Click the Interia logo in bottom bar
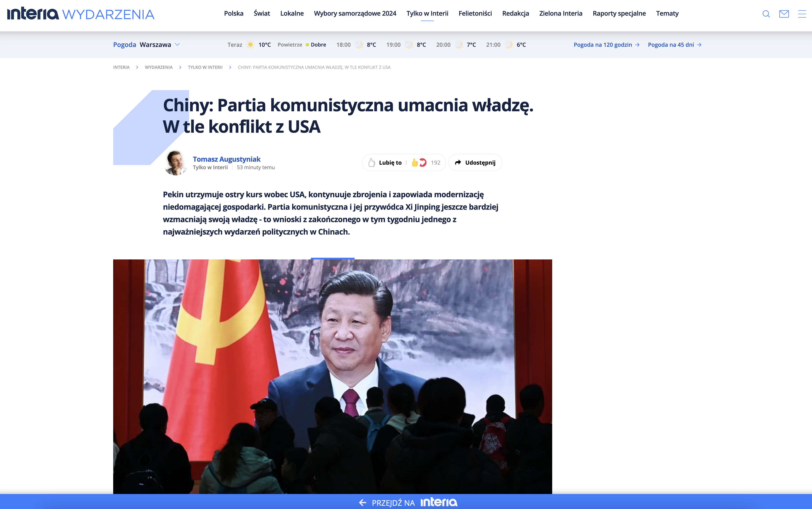The image size is (812, 509). click(439, 502)
